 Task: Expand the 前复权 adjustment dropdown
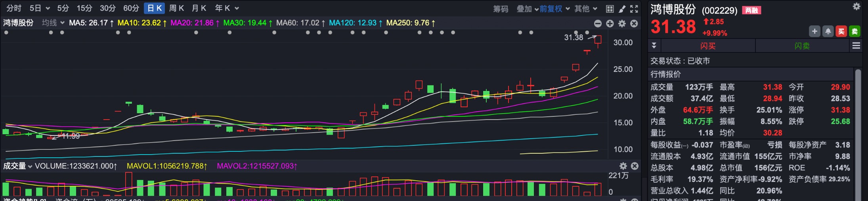pos(554,9)
